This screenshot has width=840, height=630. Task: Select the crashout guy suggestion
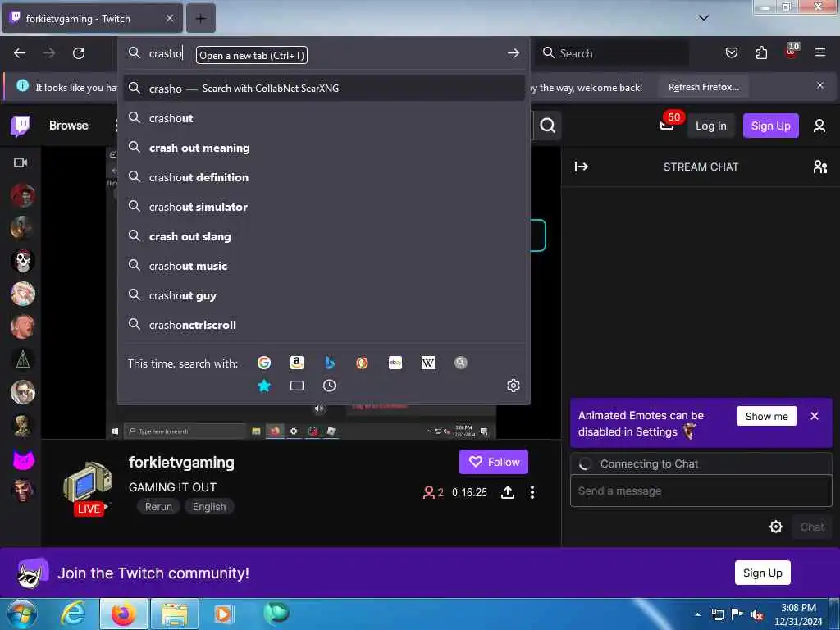click(324, 295)
